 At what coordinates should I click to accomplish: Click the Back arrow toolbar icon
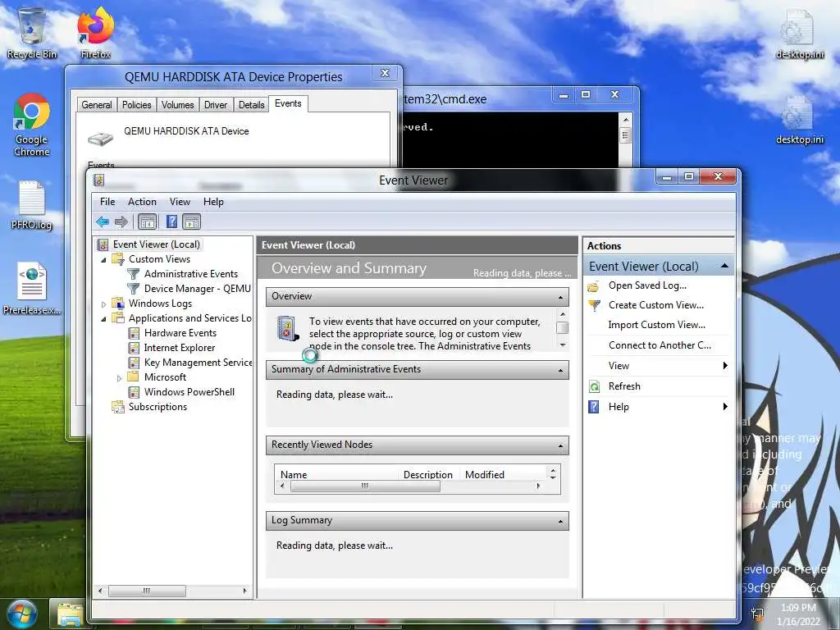tap(103, 221)
